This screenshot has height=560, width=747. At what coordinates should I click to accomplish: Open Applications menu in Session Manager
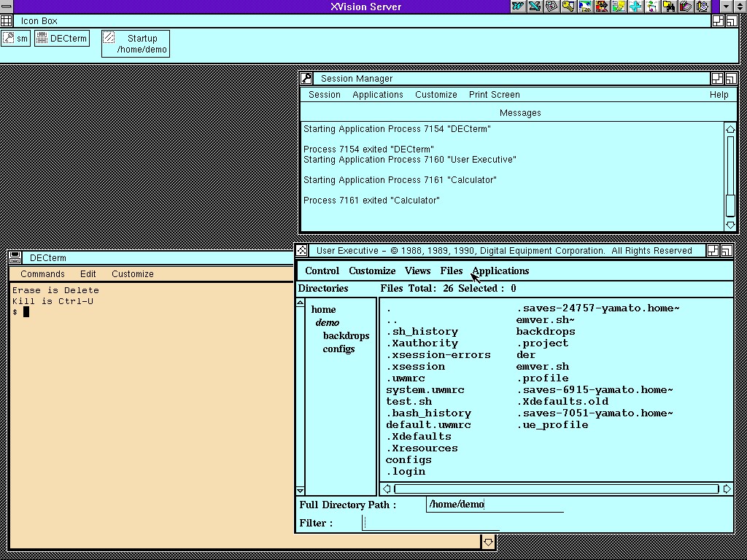click(378, 94)
